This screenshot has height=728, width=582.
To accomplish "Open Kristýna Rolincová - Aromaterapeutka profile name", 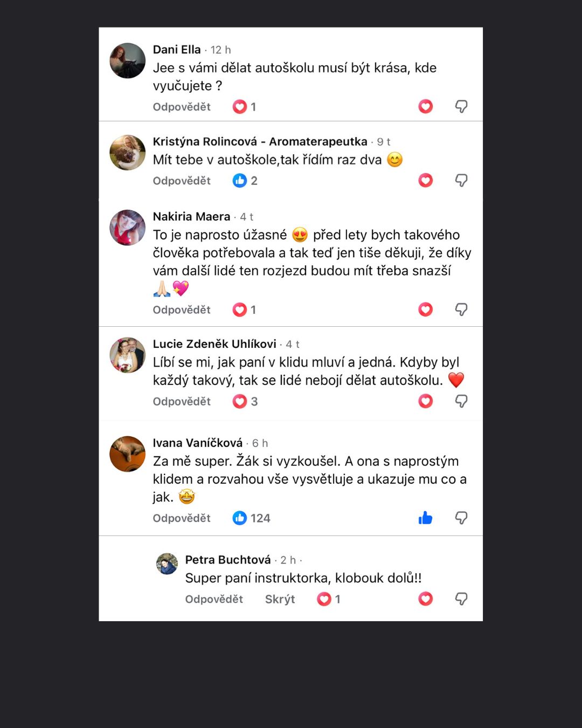I will coord(260,141).
